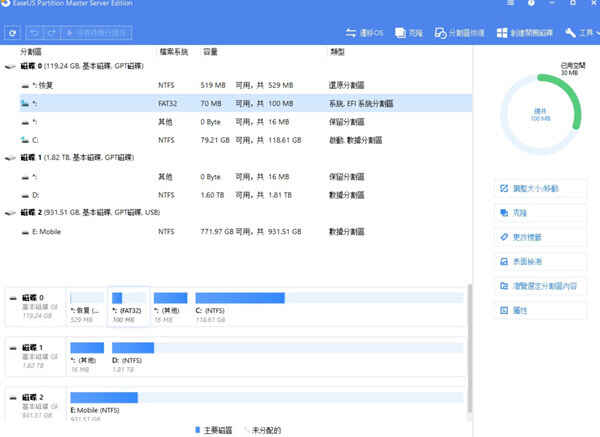Click the execute pending operations button

click(x=96, y=33)
